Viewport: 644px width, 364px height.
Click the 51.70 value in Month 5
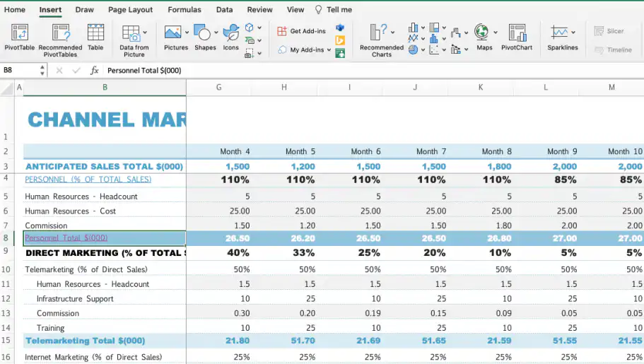(303, 341)
